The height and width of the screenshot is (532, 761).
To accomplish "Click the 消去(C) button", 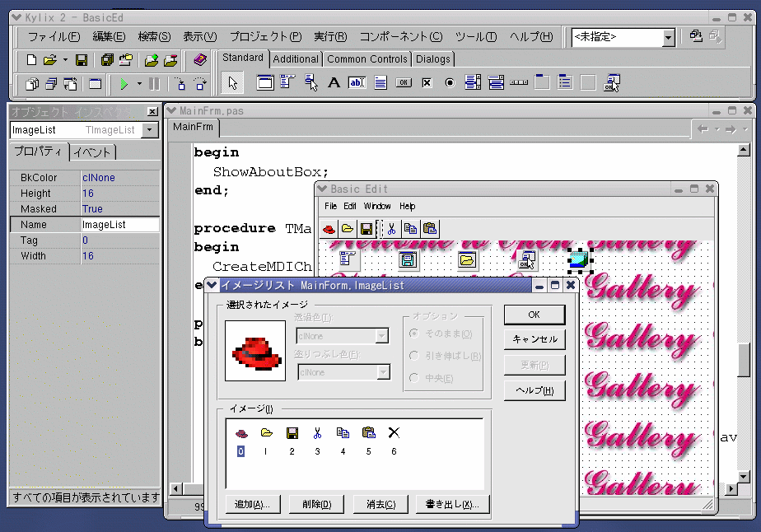I will pos(381,504).
